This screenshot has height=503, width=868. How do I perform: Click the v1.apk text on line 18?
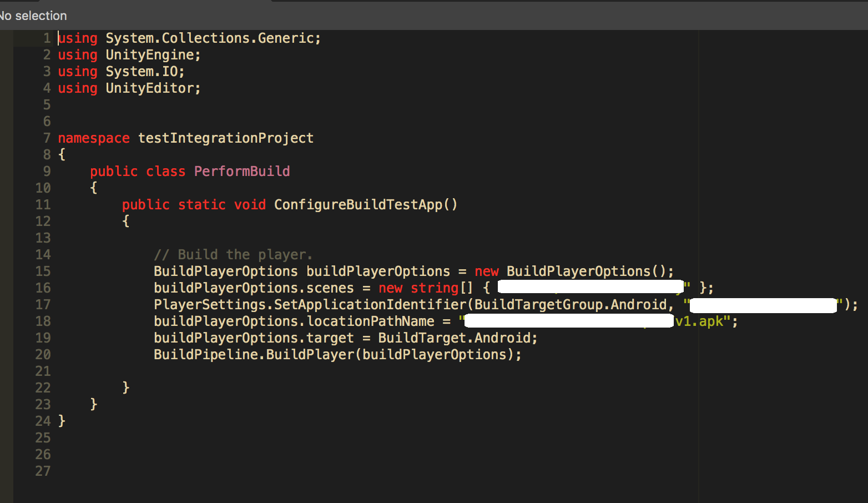click(699, 321)
